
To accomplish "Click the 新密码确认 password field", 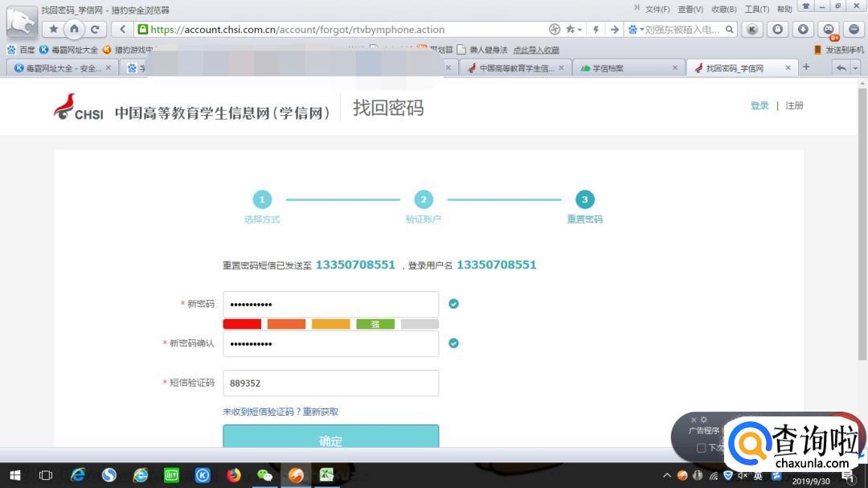I will pyautogui.click(x=330, y=343).
